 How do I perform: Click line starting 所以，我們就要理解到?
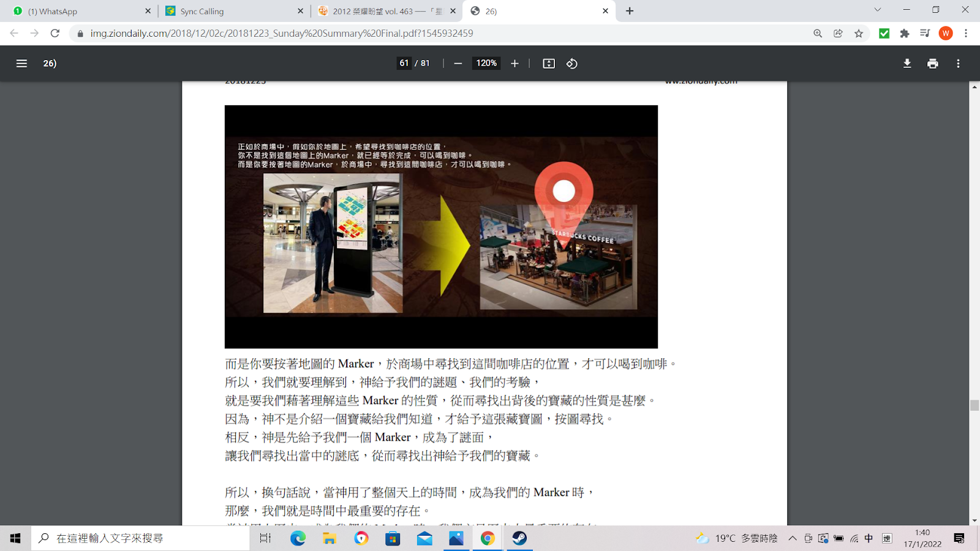click(383, 382)
